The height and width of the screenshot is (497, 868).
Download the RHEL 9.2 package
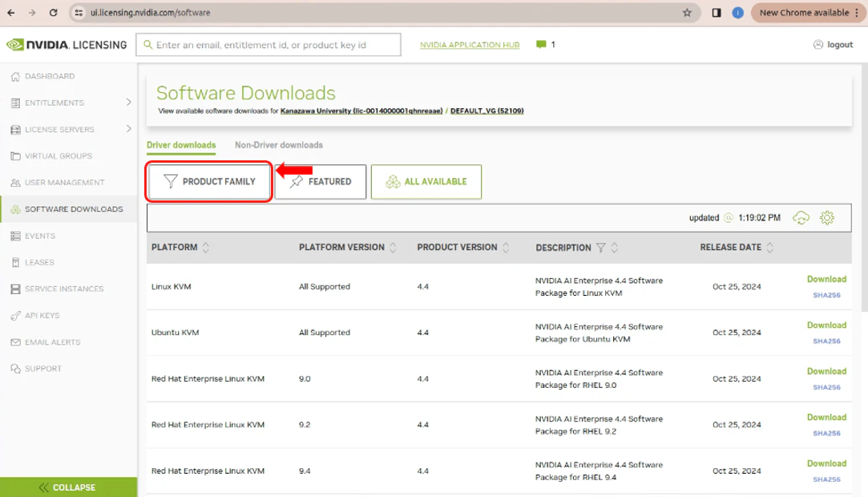pyautogui.click(x=826, y=417)
